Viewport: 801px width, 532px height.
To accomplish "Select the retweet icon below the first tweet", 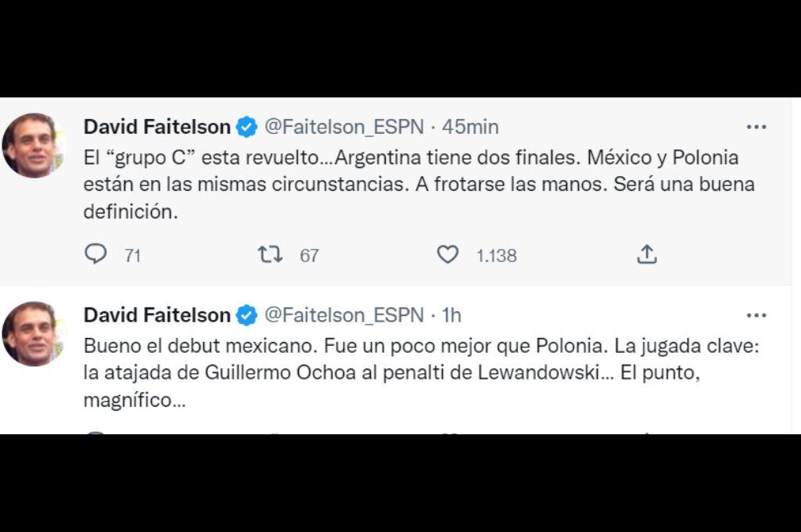I will [271, 254].
